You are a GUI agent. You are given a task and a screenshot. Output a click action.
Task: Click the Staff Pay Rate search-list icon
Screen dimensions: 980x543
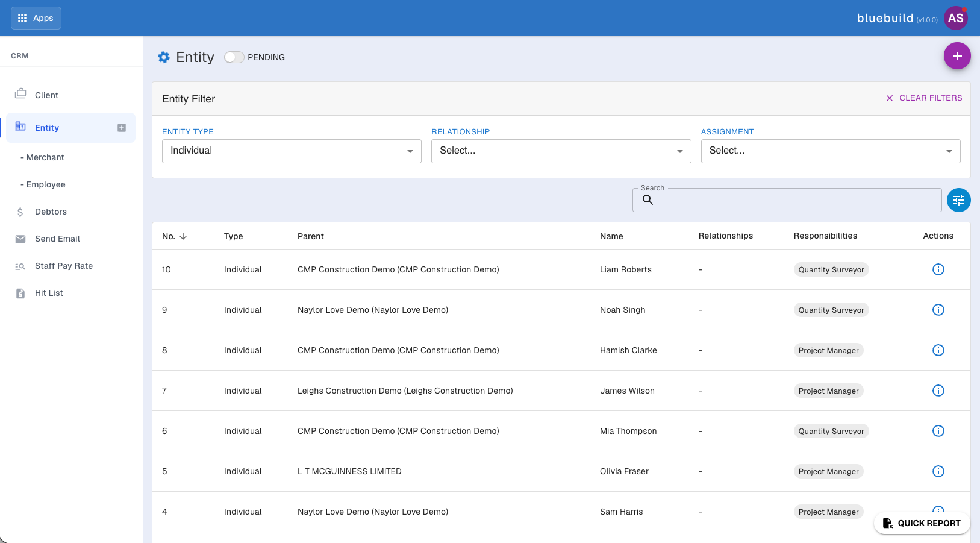(x=20, y=266)
